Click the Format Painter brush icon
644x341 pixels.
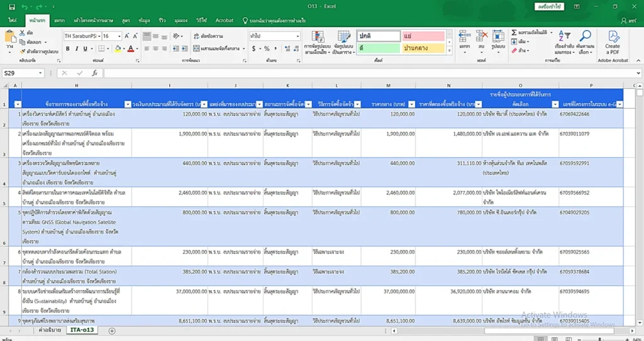point(22,51)
